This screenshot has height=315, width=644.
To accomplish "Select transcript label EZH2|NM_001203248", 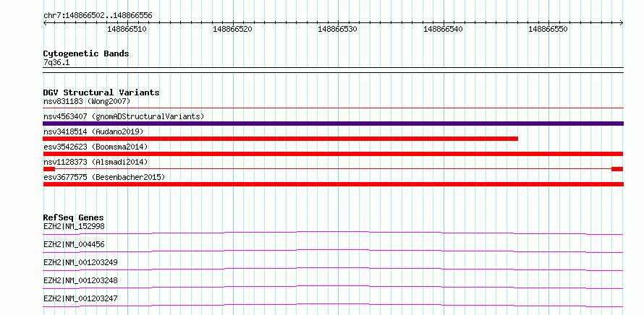I will coord(80,280).
